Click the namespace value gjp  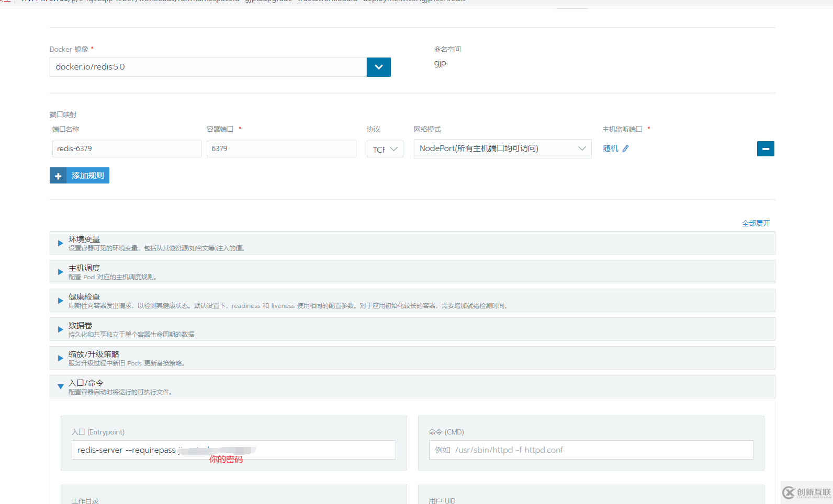440,63
